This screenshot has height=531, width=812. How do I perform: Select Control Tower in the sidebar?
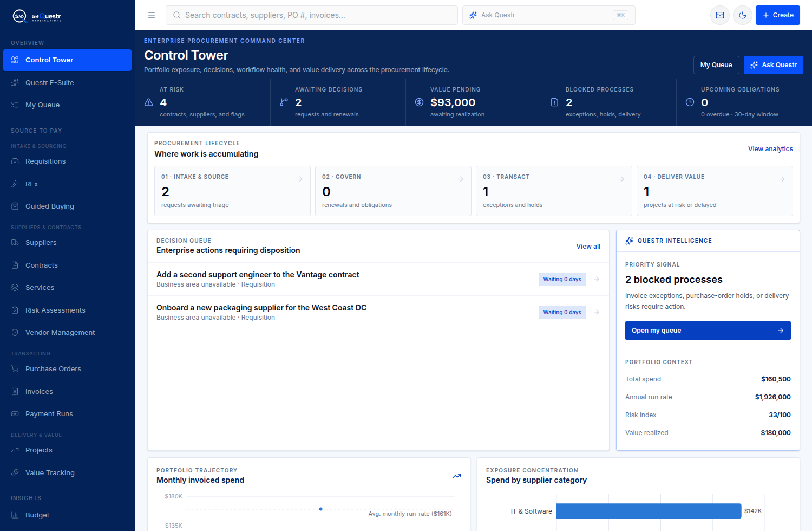67,60
